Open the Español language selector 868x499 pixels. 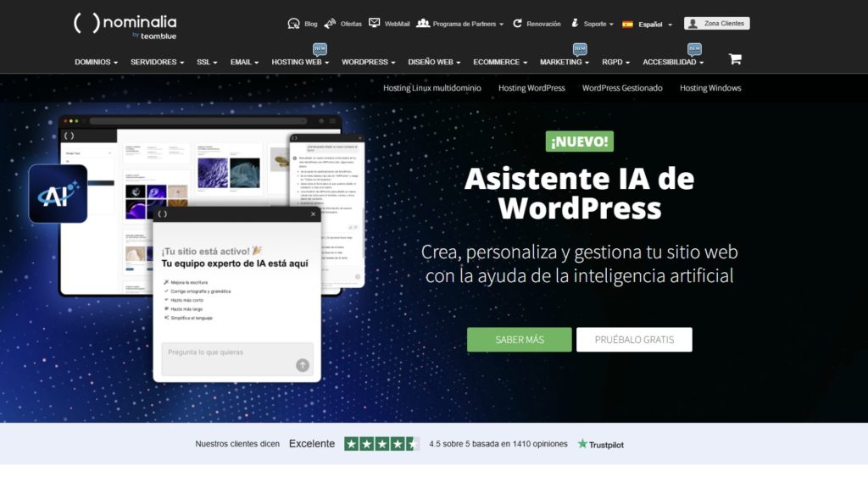click(x=655, y=25)
